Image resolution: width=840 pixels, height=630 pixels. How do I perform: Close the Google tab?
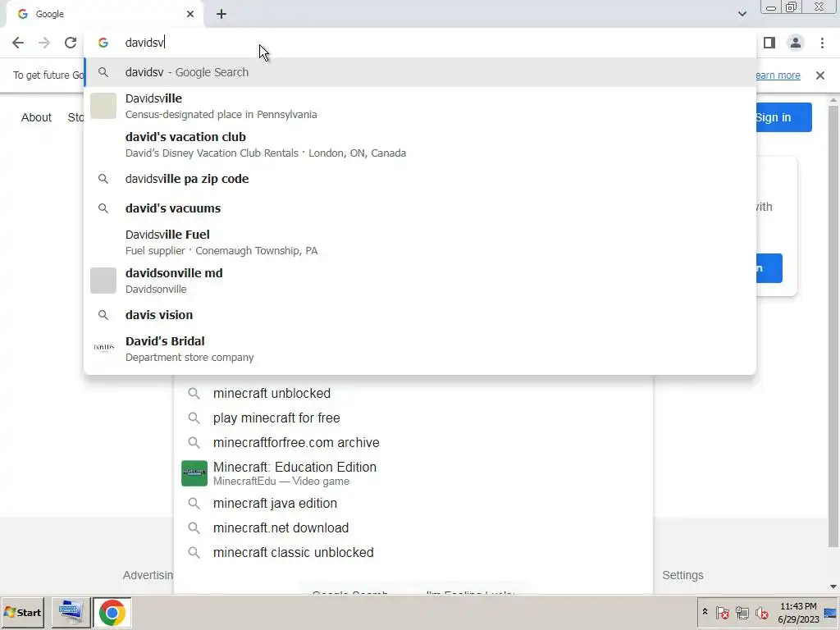click(190, 14)
